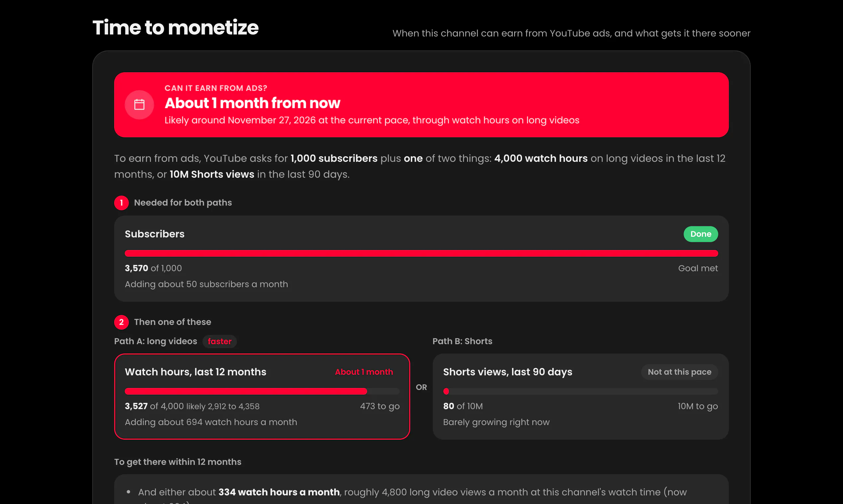Click the 'Path A: long videos' label
This screenshot has width=843, height=504.
pyautogui.click(x=156, y=341)
